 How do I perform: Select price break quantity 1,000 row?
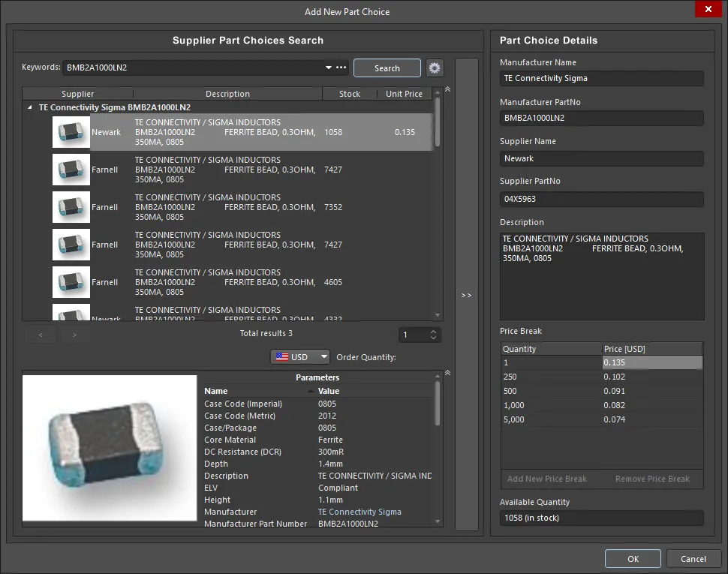[x=602, y=405]
